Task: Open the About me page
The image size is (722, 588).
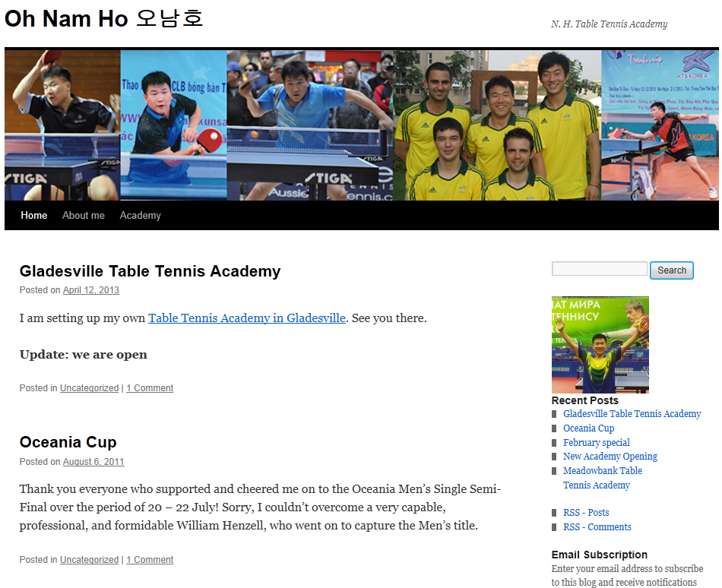Action: coord(84,215)
